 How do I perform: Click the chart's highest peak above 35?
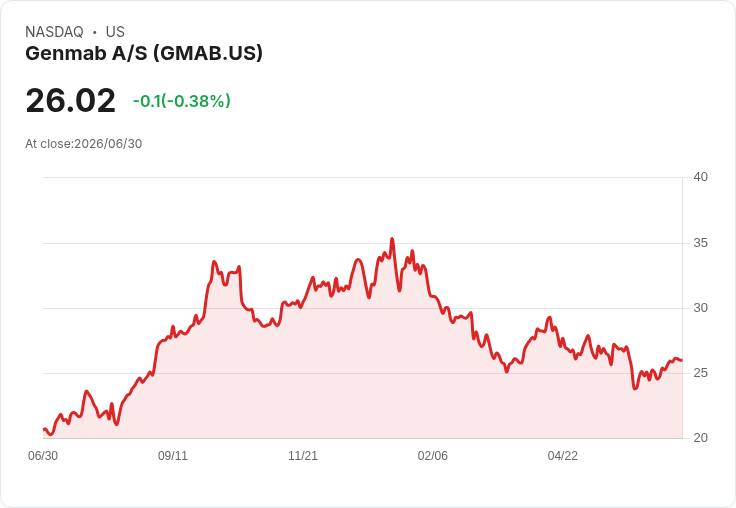click(392, 239)
